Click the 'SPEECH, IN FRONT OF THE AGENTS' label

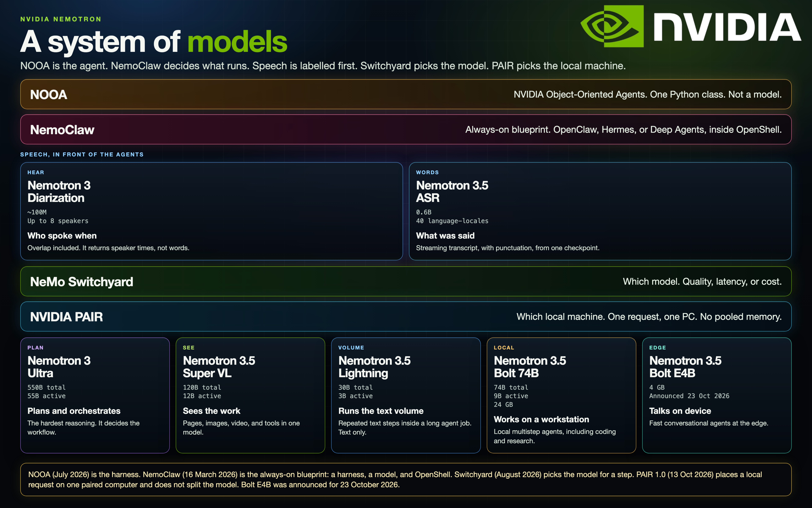coord(82,155)
